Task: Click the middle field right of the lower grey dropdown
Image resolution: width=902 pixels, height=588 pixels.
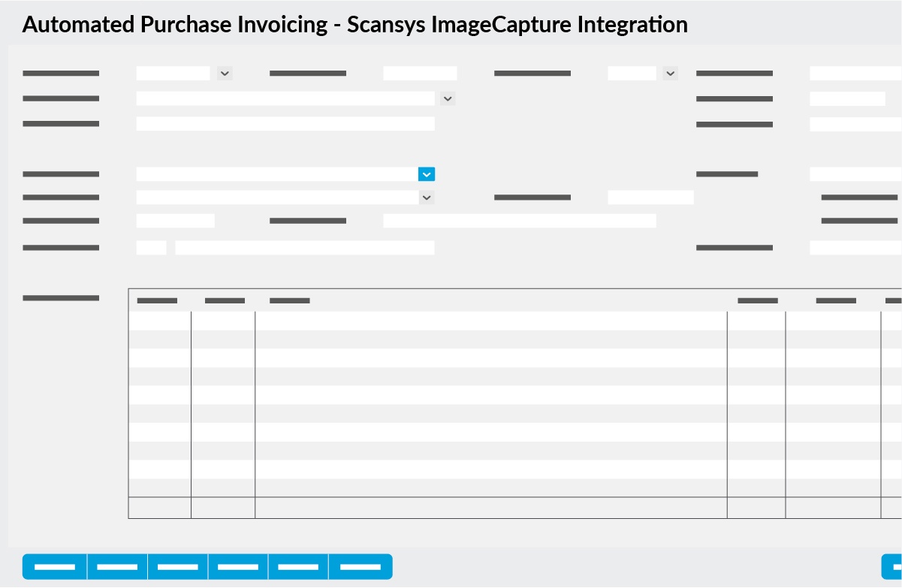Action: 650,198
